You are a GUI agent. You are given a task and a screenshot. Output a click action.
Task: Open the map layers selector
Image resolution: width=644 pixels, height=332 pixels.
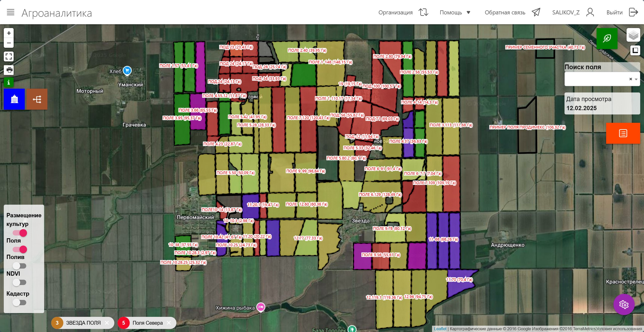click(633, 35)
